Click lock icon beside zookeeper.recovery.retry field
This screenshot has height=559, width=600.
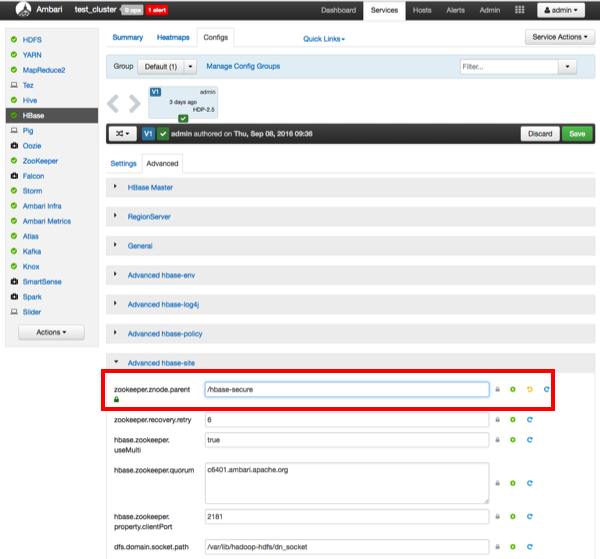pos(497,420)
